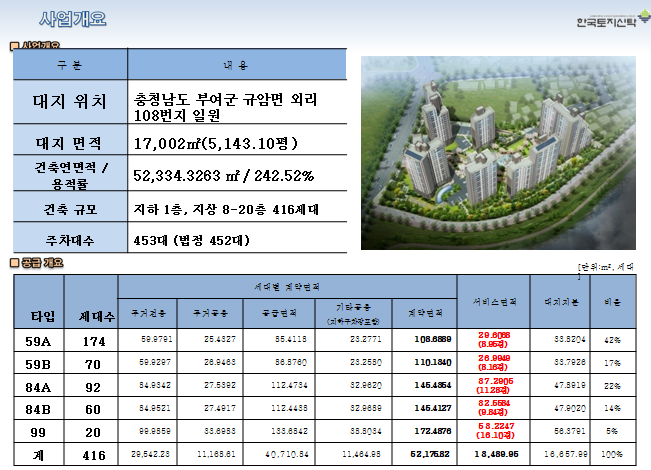The height and width of the screenshot is (470, 651).
Task: Click the 공급면적 sub-header
Action: (x=279, y=313)
